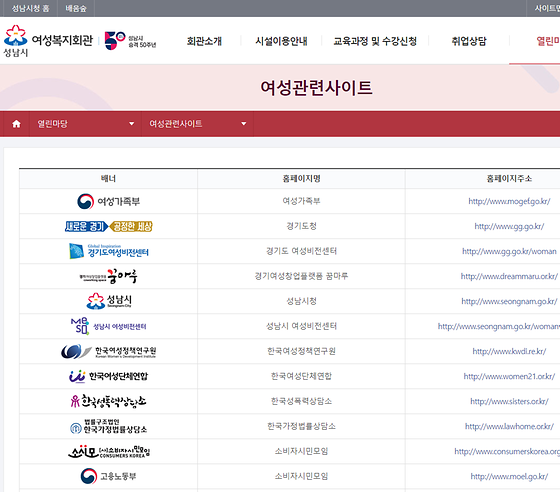Go to 성남시청 홈 top link
560x492 pixels.
coord(30,8)
